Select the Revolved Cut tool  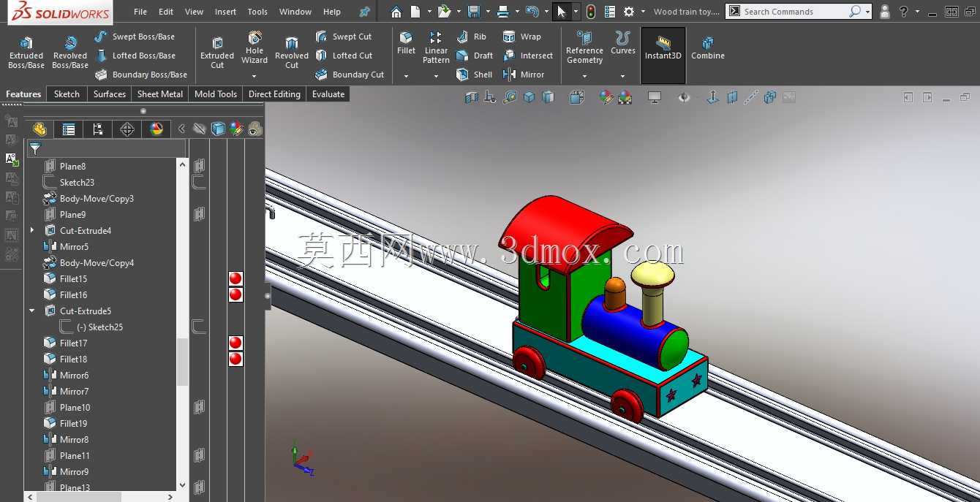pos(292,53)
